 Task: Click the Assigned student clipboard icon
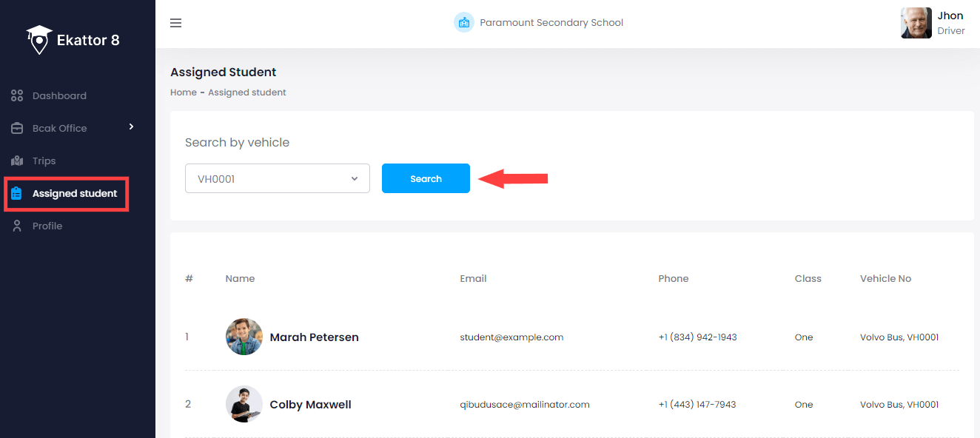[x=17, y=193]
